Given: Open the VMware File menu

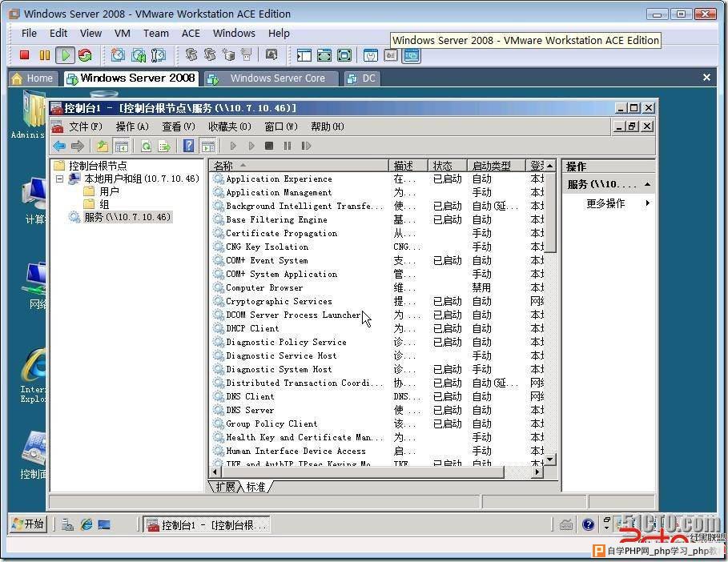Looking at the screenshot, I should (x=29, y=34).
